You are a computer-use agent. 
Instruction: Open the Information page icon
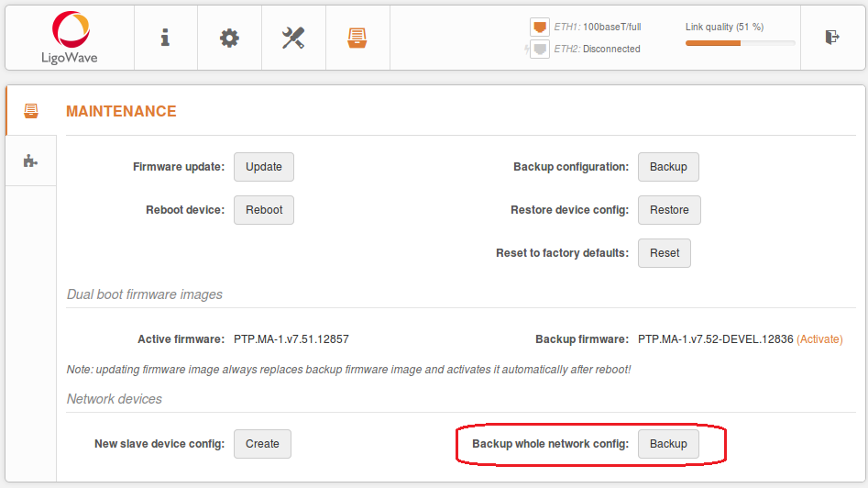tap(165, 38)
